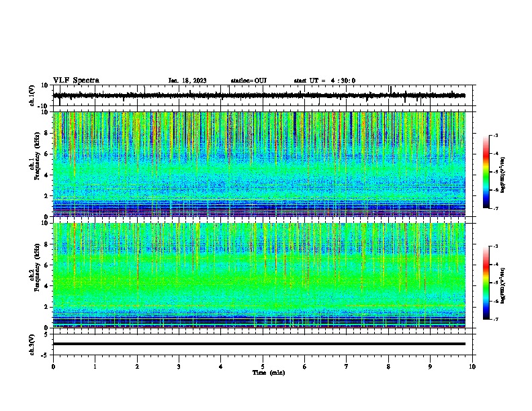Click the "Time (min)" axis label
This screenshot has width=532, height=411.
(269, 373)
